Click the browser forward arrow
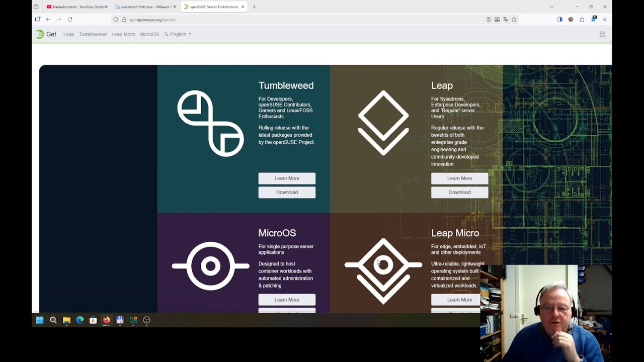This screenshot has width=644, height=362. (59, 20)
